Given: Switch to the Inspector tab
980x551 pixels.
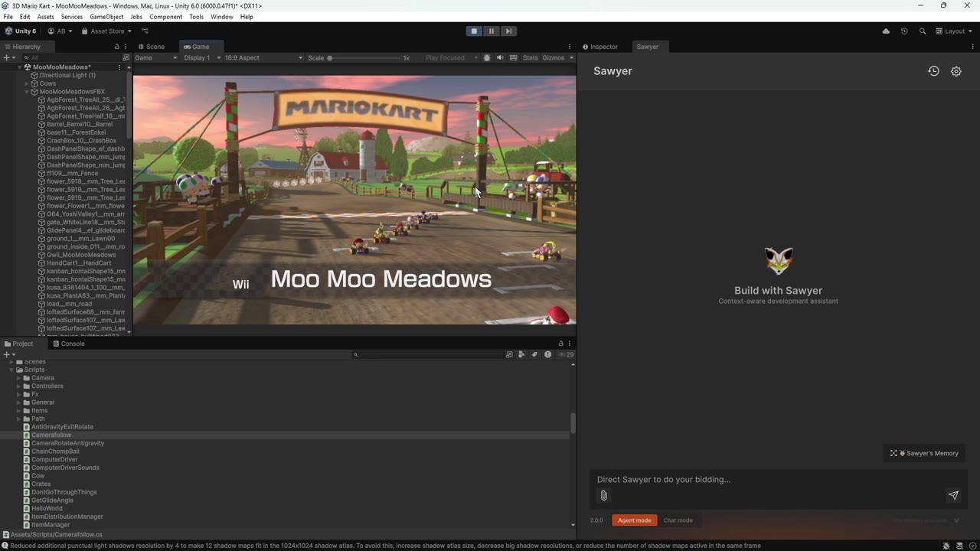Looking at the screenshot, I should coord(600,47).
